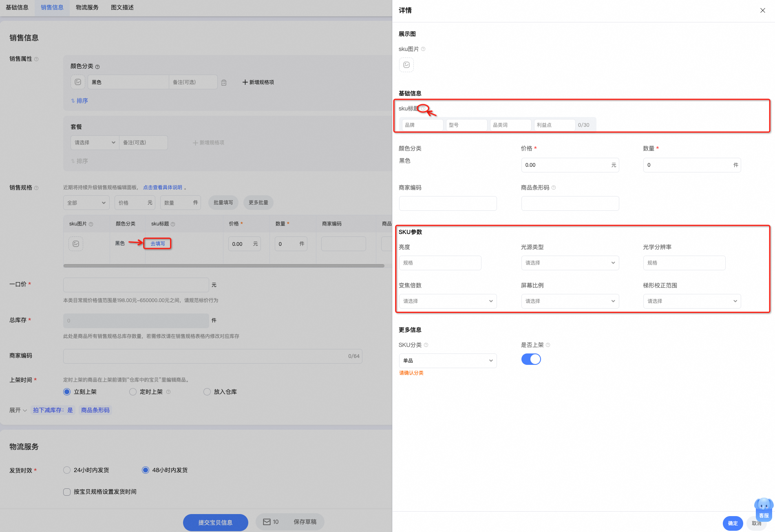Open the 光源类型 dropdown

(570, 263)
